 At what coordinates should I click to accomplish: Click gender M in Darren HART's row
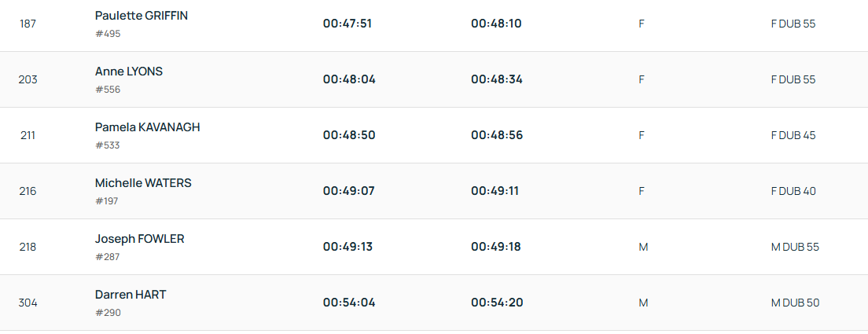tap(643, 303)
